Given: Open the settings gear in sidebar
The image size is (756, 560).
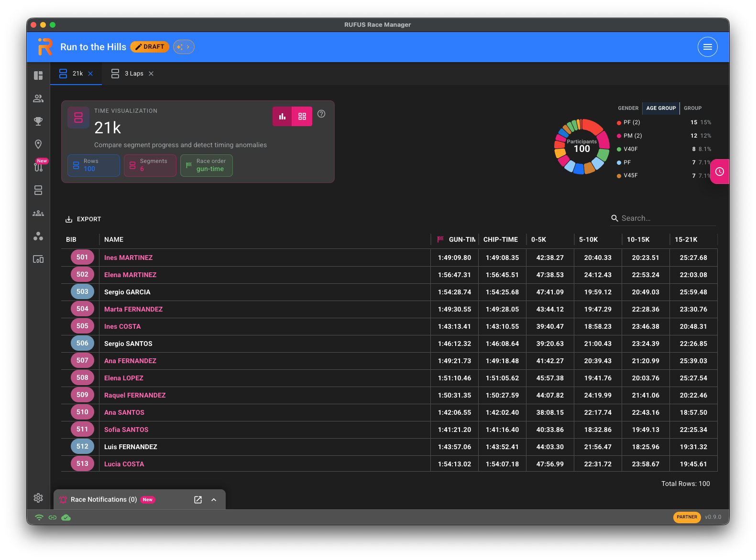Looking at the screenshot, I should pyautogui.click(x=38, y=498).
